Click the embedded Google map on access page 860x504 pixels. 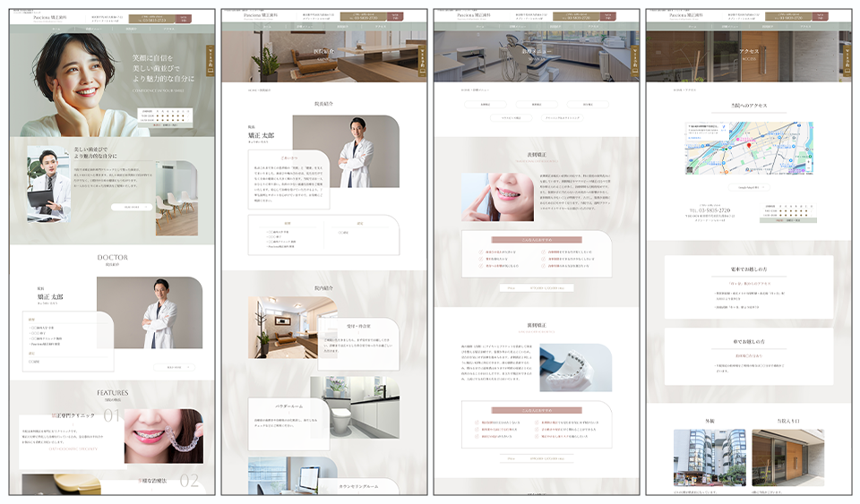pos(749,148)
